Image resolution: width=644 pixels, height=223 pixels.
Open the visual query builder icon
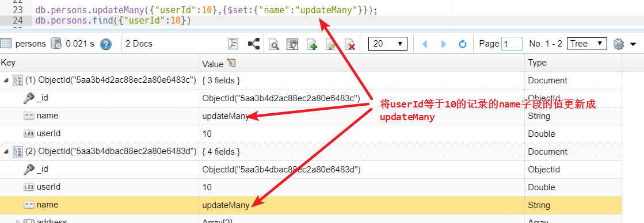[292, 44]
